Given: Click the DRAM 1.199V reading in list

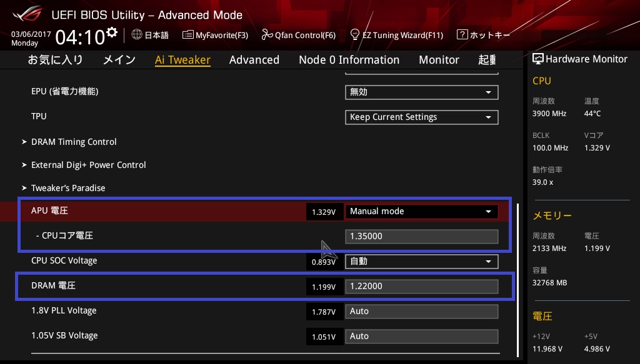Looking at the screenshot, I should coord(324,287).
